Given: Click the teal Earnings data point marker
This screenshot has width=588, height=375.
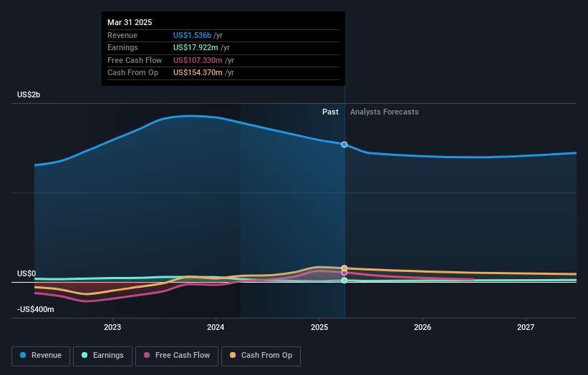Looking at the screenshot, I should coord(344,281).
